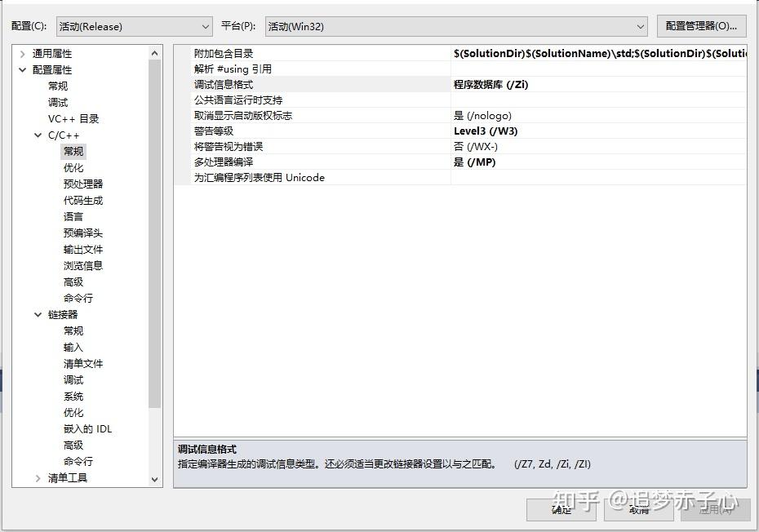
Task: Expand the 清单工具 tree node
Action: [38, 477]
